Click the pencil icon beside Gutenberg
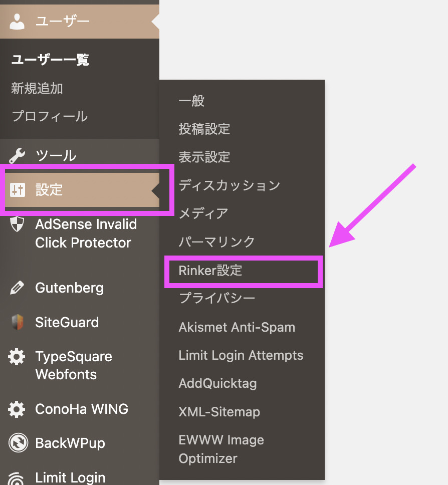Image resolution: width=448 pixels, height=485 pixels. coord(17,288)
